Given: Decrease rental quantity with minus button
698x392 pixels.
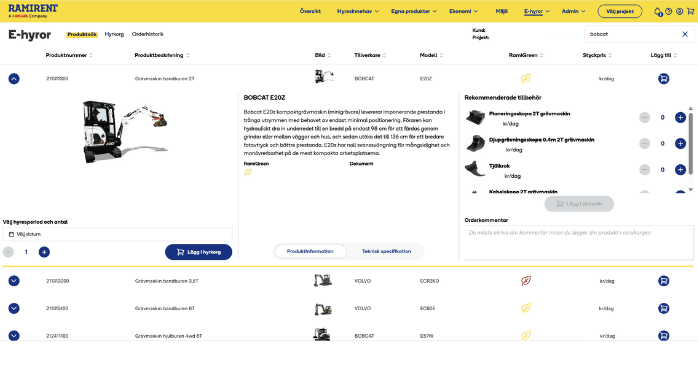Looking at the screenshot, I should 8,252.
